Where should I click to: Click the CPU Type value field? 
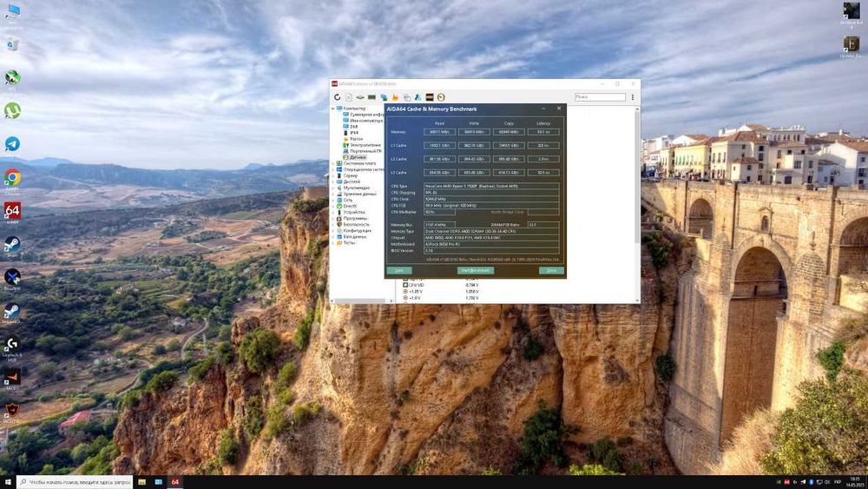491,186
